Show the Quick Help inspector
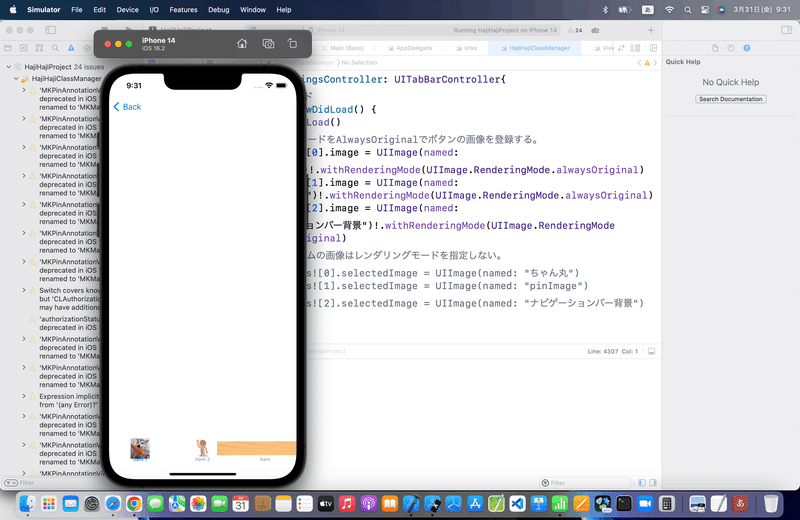Image resolution: width=800 pixels, height=520 pixels. [x=746, y=48]
